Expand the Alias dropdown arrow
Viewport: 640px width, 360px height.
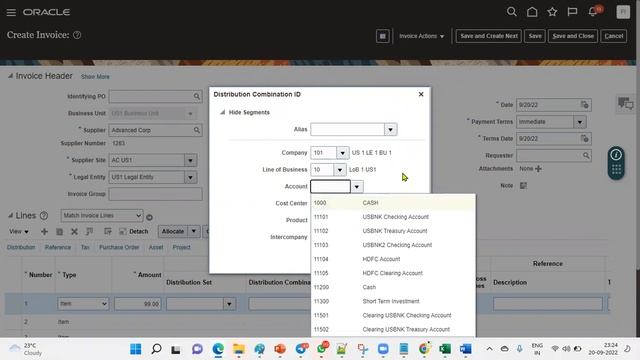click(390, 130)
